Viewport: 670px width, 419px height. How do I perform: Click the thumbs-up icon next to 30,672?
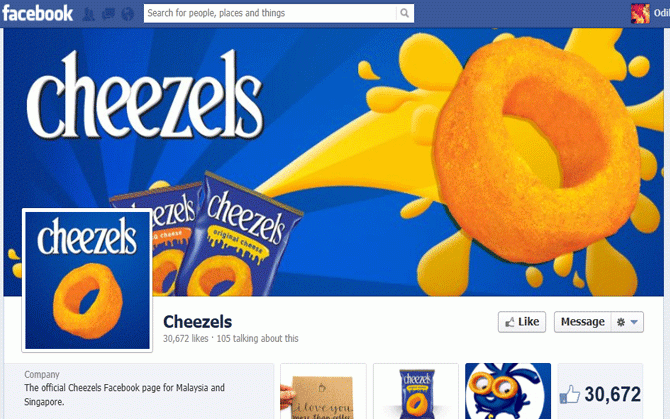tap(570, 394)
